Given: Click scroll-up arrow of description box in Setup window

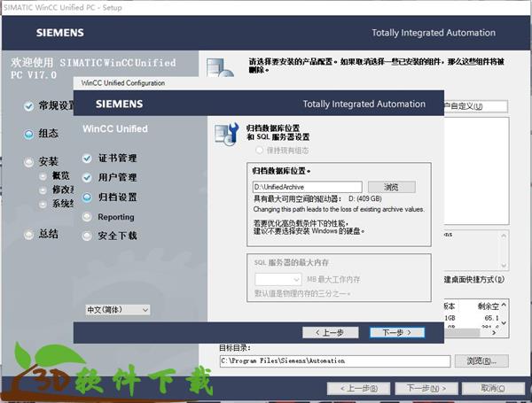Looking at the screenshot, I should pyautogui.click(x=504, y=236).
